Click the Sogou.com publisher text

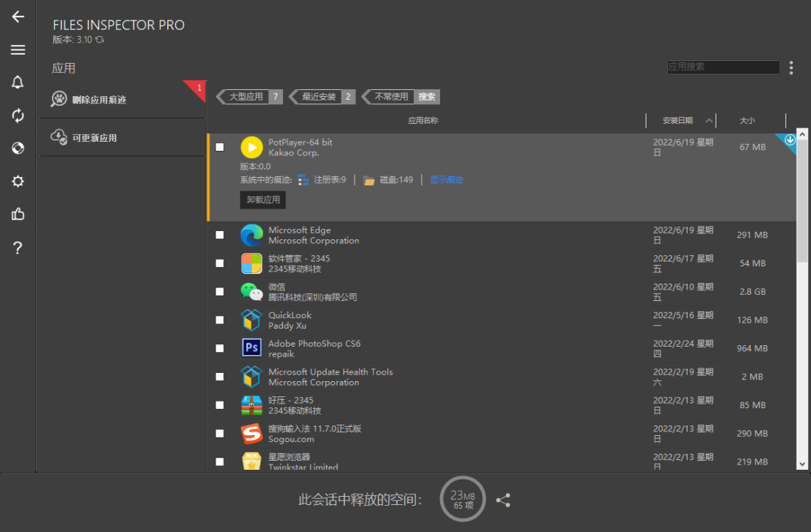point(291,440)
